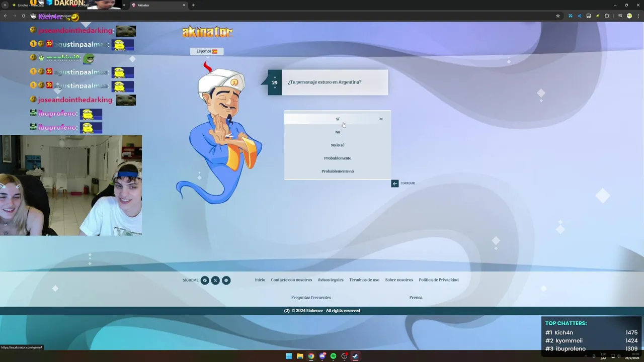Click the ESP LAA keyboard language indicator
644x362 pixels.
tap(603, 356)
